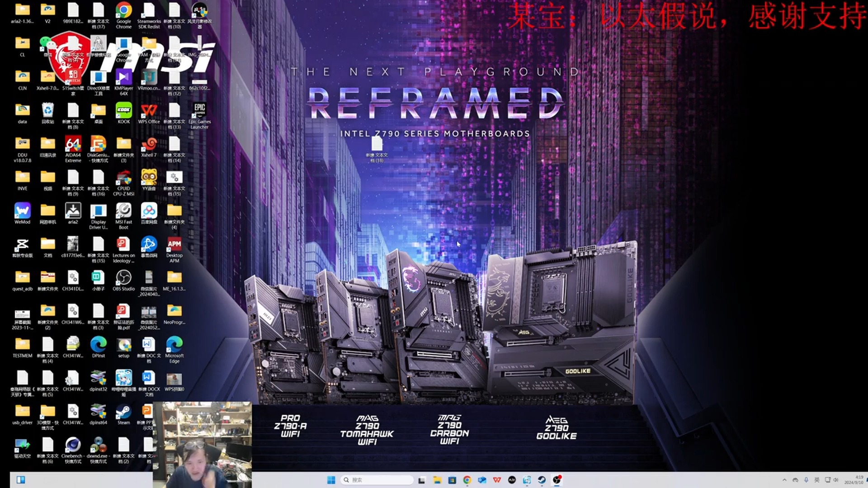Image resolution: width=868 pixels, height=488 pixels.
Task: Open the Epic Games Launcher shortcut
Action: point(199,116)
